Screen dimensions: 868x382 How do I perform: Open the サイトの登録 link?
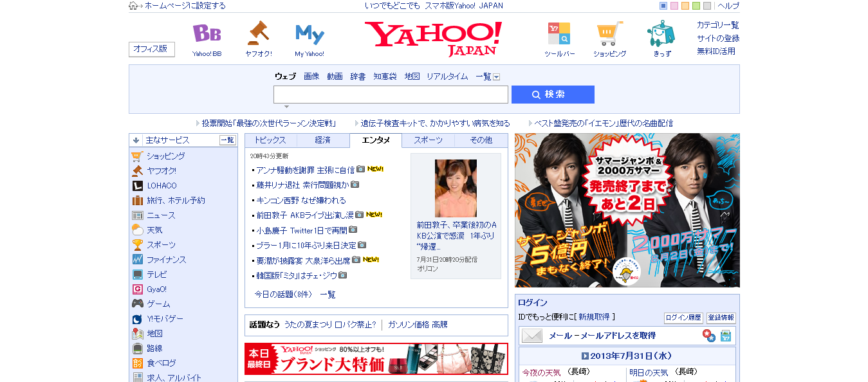point(718,39)
